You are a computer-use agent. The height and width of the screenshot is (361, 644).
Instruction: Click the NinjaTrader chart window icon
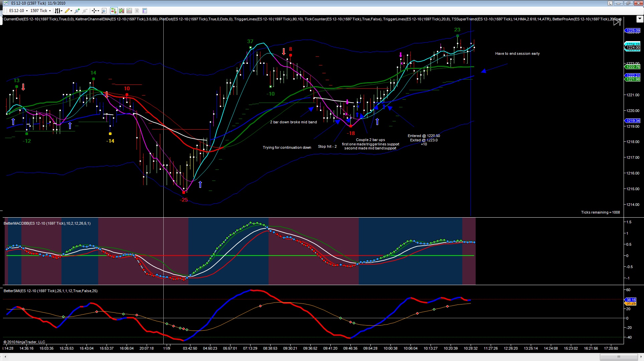pyautogui.click(x=6, y=3)
